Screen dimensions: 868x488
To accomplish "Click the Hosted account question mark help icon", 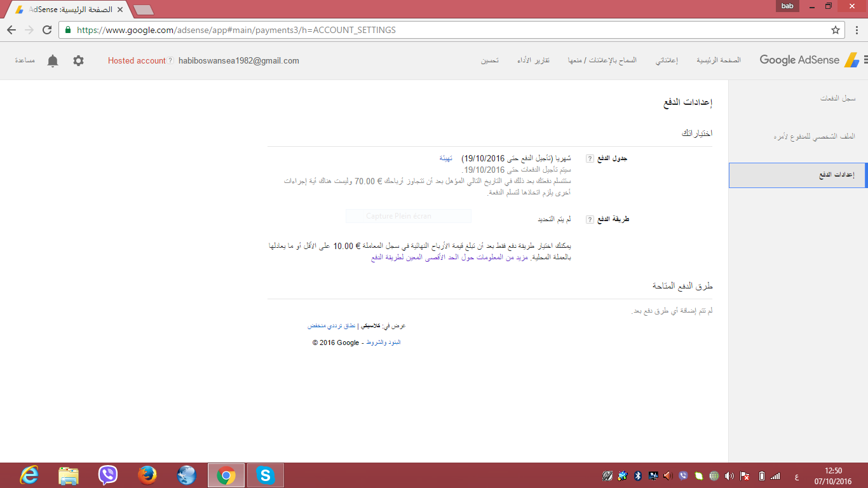I will 170,61.
